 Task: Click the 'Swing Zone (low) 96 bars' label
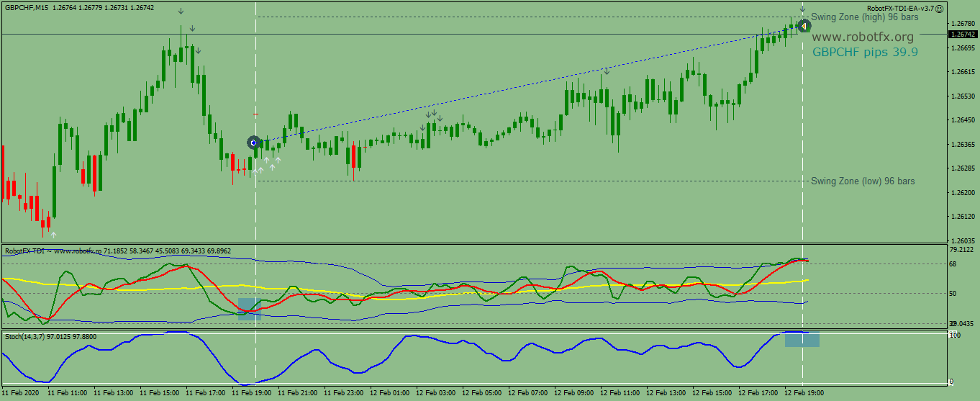click(863, 181)
